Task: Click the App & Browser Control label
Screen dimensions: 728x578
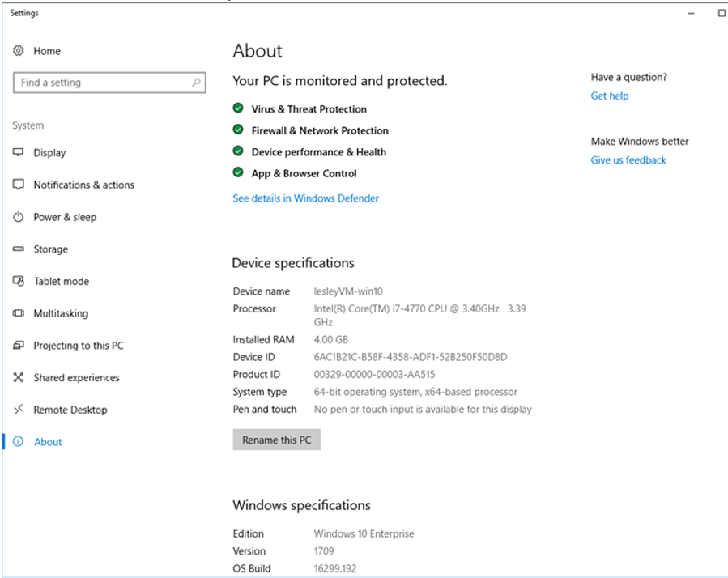Action: [x=304, y=173]
